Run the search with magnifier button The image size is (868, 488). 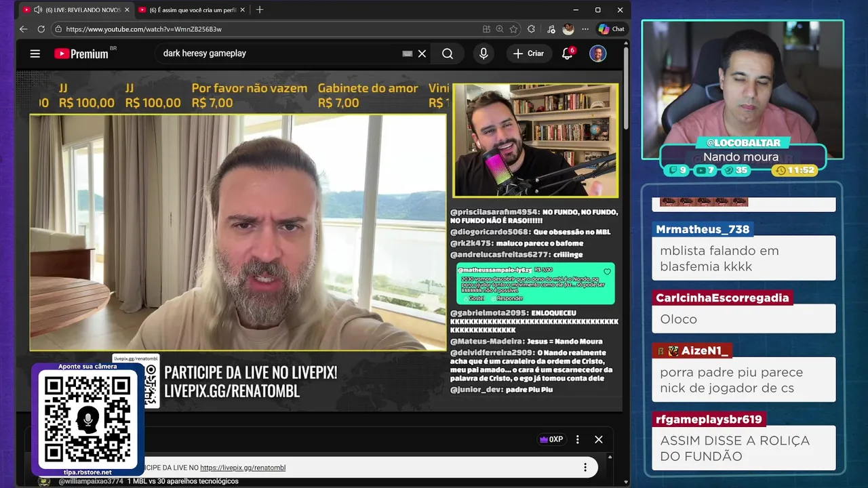(448, 54)
